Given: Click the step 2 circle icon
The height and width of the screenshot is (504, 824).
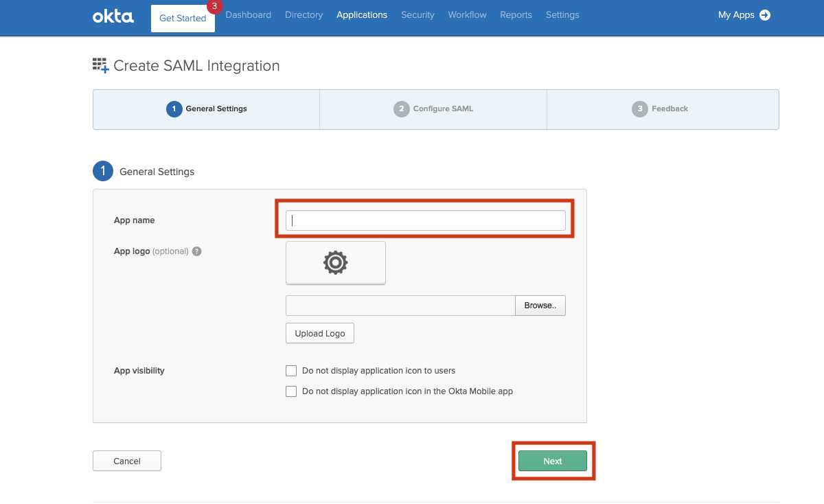Looking at the screenshot, I should coord(401,109).
